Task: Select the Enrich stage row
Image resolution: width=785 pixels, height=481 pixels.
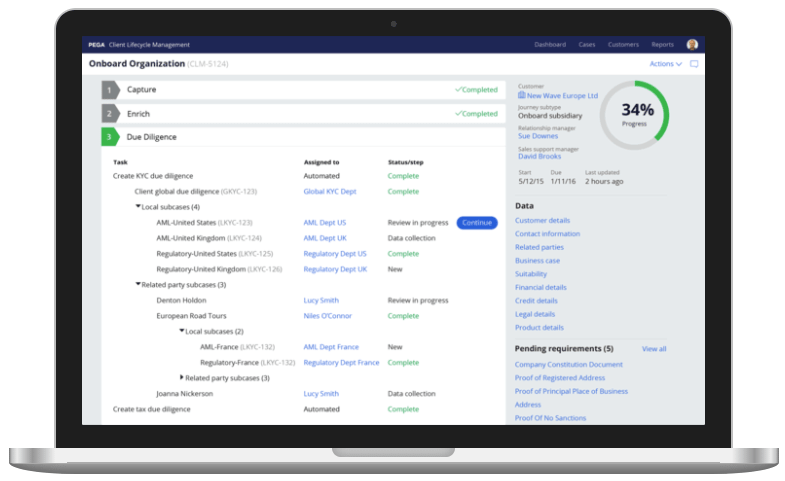Action: coord(303,114)
